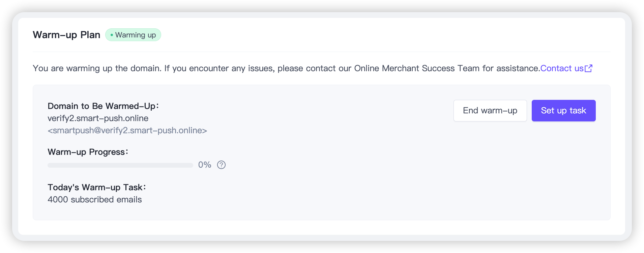Click the warm-up progress bar
Image resolution: width=644 pixels, height=253 pixels.
tap(120, 165)
